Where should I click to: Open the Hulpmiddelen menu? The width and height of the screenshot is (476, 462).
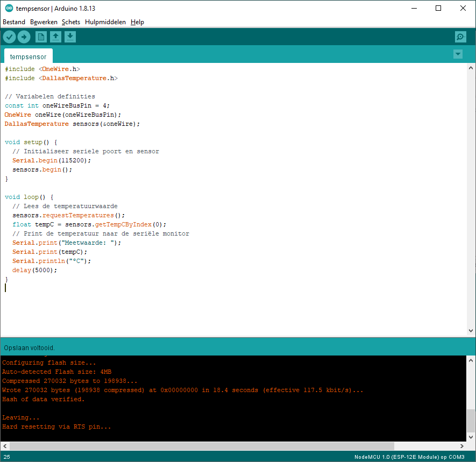(105, 22)
